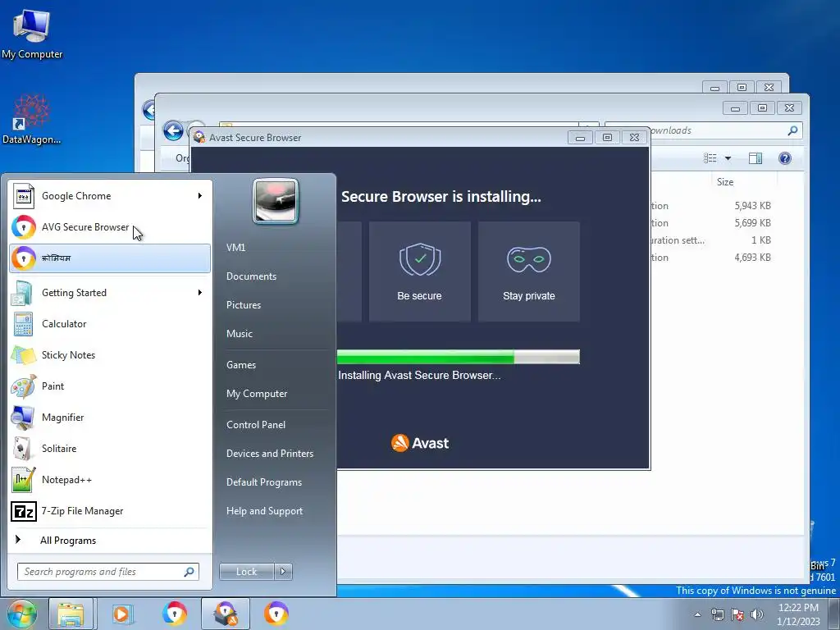Click the Stay private mask card
840x630 pixels.
529,272
